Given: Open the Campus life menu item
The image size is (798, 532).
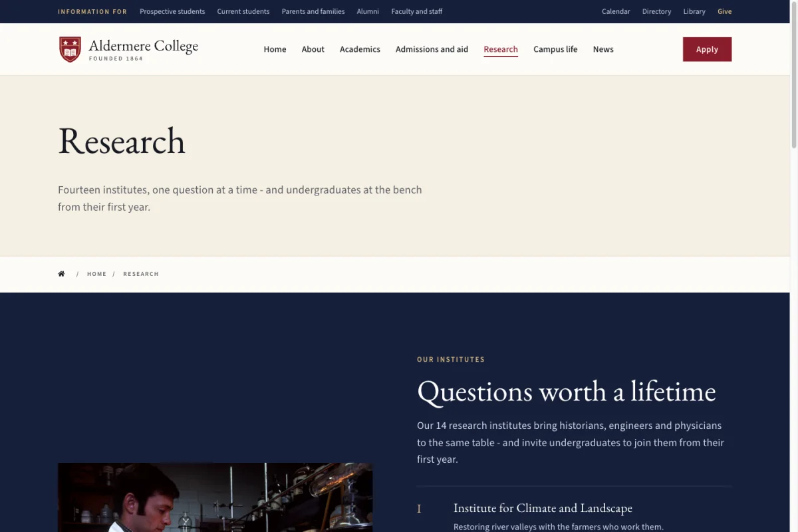Looking at the screenshot, I should pyautogui.click(x=555, y=49).
